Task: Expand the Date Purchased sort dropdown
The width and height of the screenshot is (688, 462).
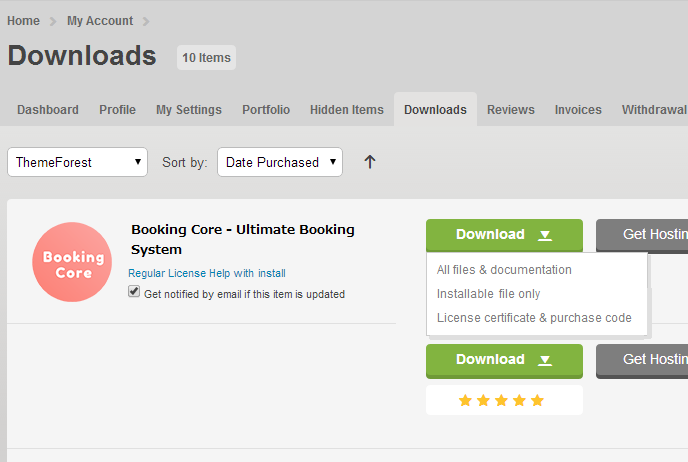Action: tap(279, 162)
